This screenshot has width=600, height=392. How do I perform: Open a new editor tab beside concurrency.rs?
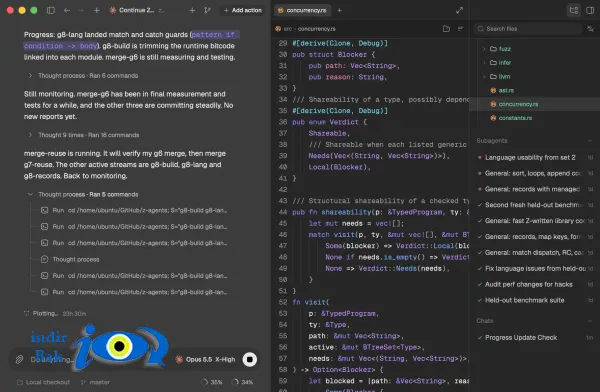[x=339, y=10]
